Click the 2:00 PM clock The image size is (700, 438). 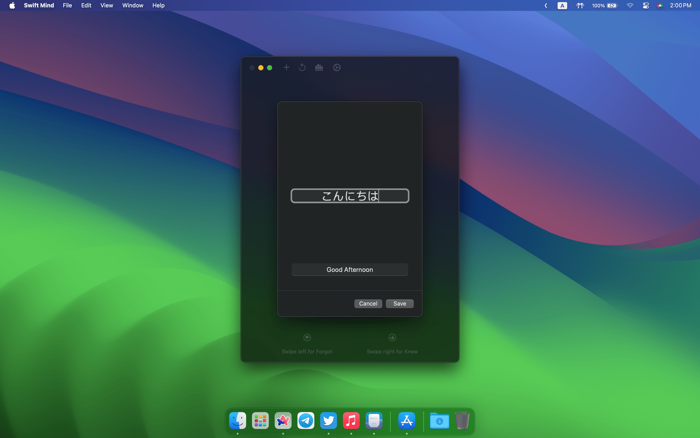click(x=680, y=5)
